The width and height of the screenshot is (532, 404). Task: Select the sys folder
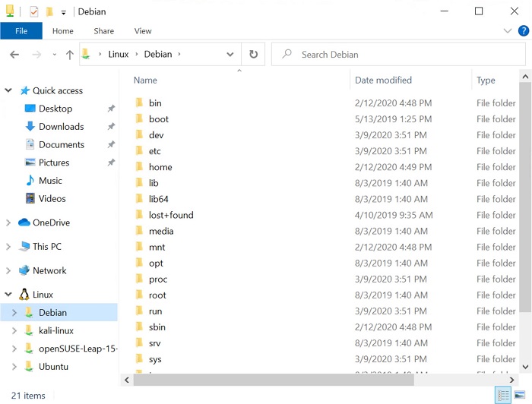pos(155,359)
